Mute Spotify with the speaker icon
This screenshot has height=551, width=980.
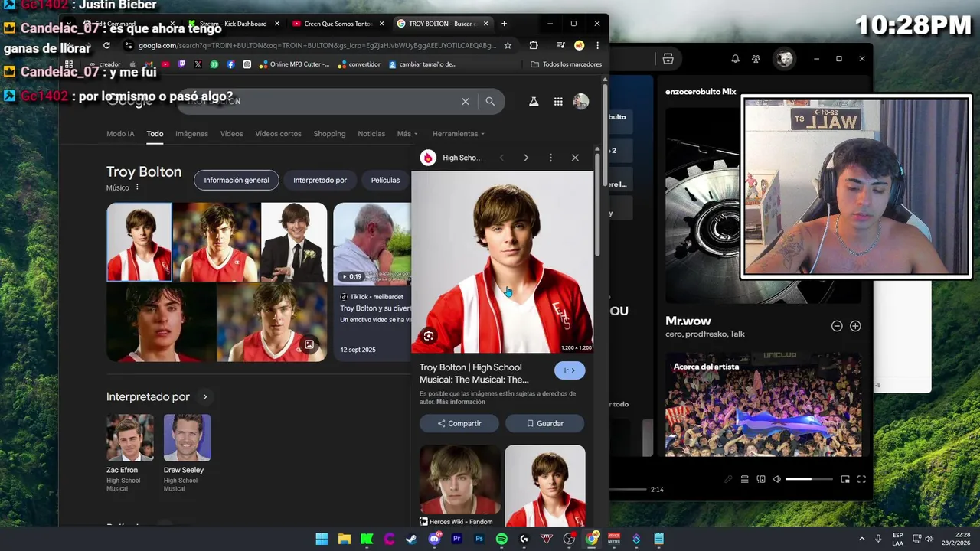tap(777, 479)
